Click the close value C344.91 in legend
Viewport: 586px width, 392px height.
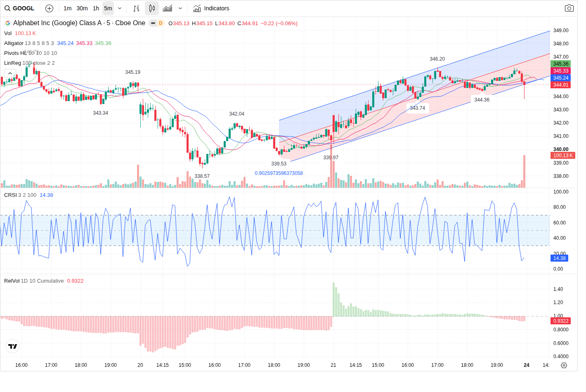click(x=248, y=24)
